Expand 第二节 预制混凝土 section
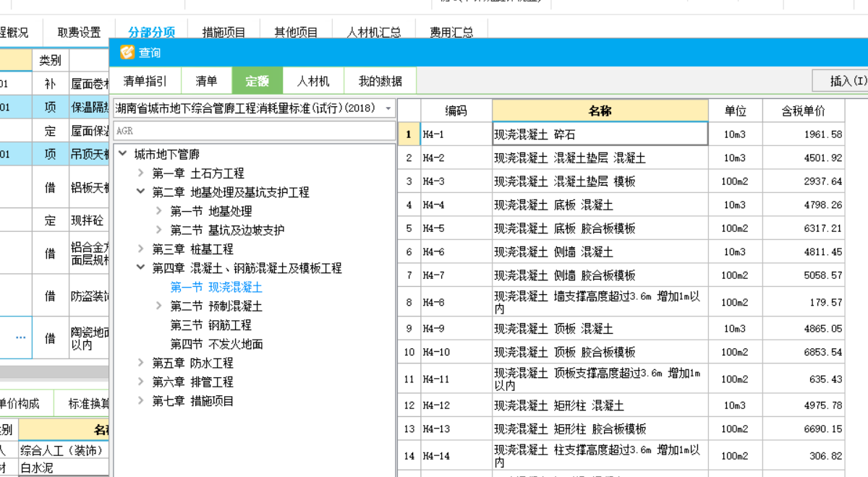 point(159,306)
